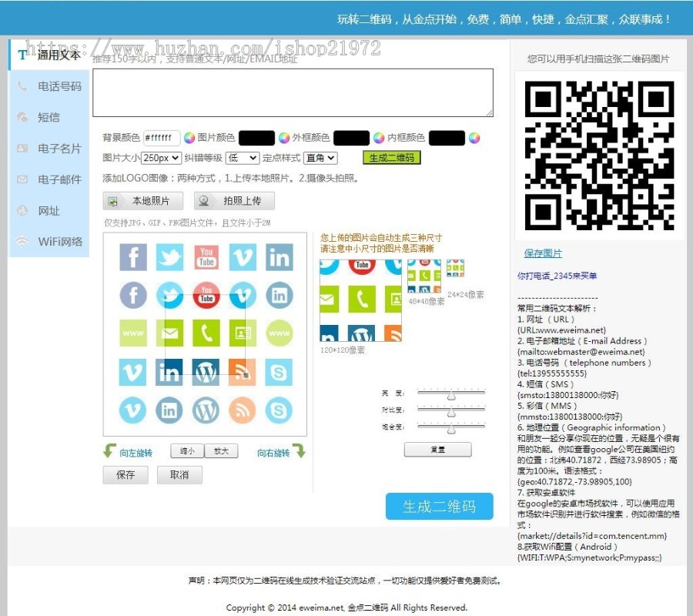Click the 120*120像素 preview thumbnail
693x616 pixels.
[x=360, y=300]
